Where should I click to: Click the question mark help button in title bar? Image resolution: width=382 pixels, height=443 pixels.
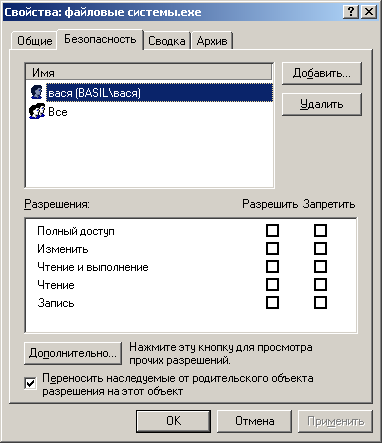[x=351, y=12]
